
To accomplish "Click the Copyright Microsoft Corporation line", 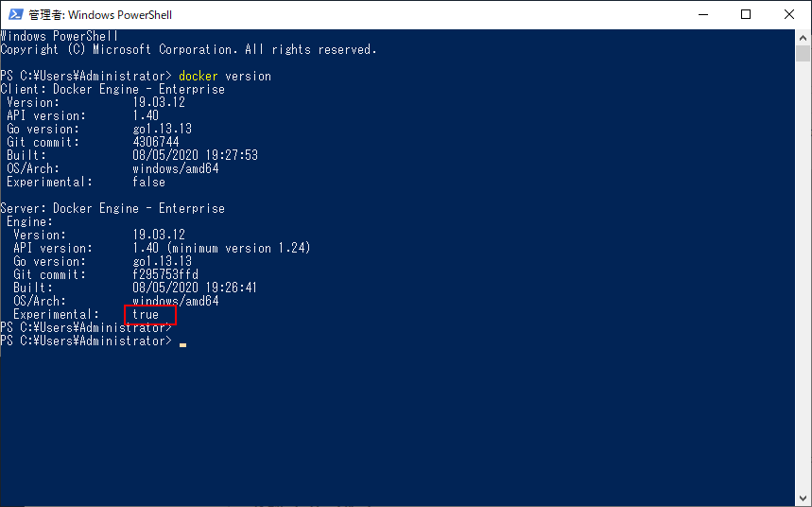I will pos(188,50).
